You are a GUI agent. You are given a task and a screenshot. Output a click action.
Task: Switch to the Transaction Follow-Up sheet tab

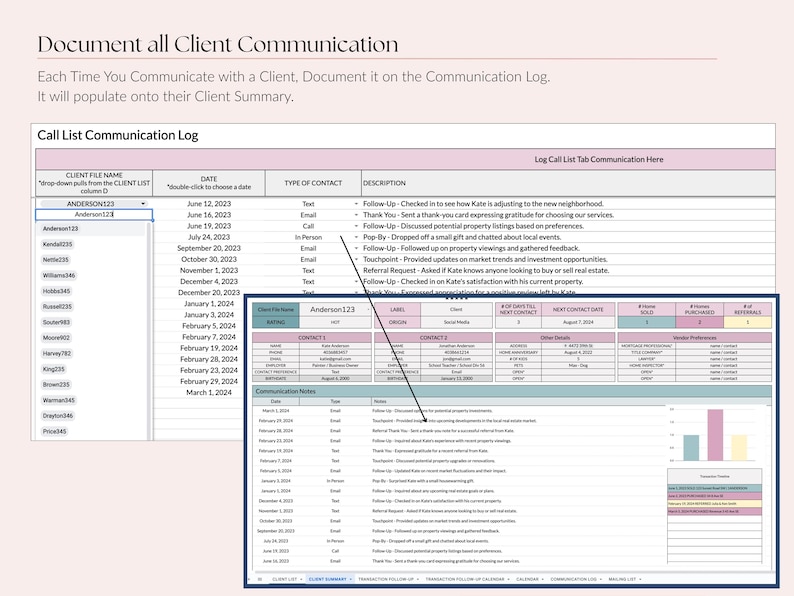click(x=386, y=579)
